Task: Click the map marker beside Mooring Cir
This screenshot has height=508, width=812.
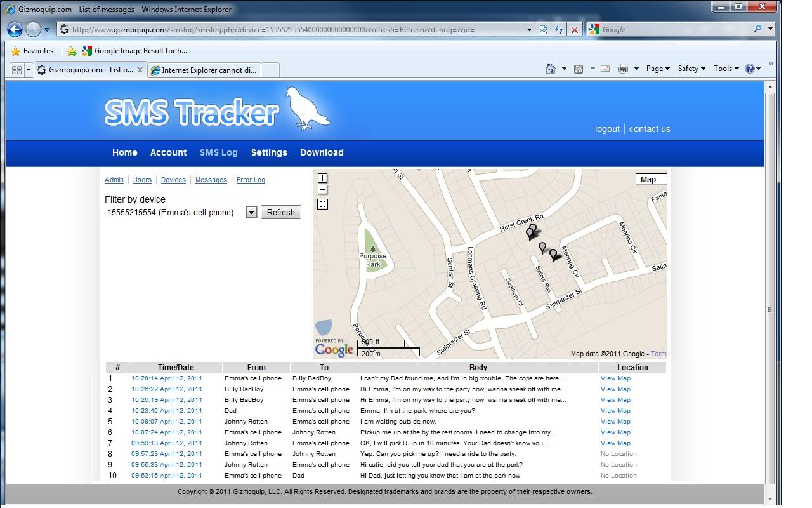Action: [553, 255]
